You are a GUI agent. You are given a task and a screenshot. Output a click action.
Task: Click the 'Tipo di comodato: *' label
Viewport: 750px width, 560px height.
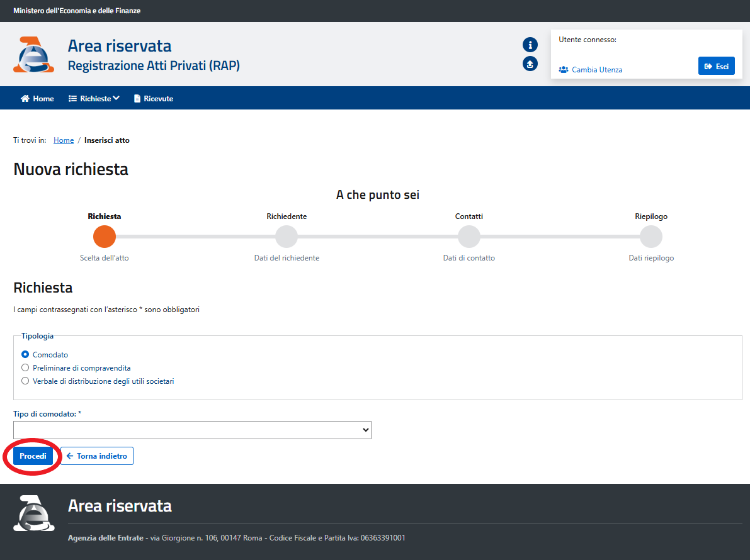[x=47, y=414]
